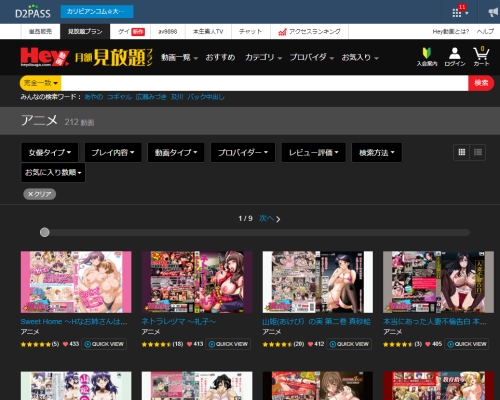
Task: Select the 見放題プラン tab
Action: click(85, 32)
